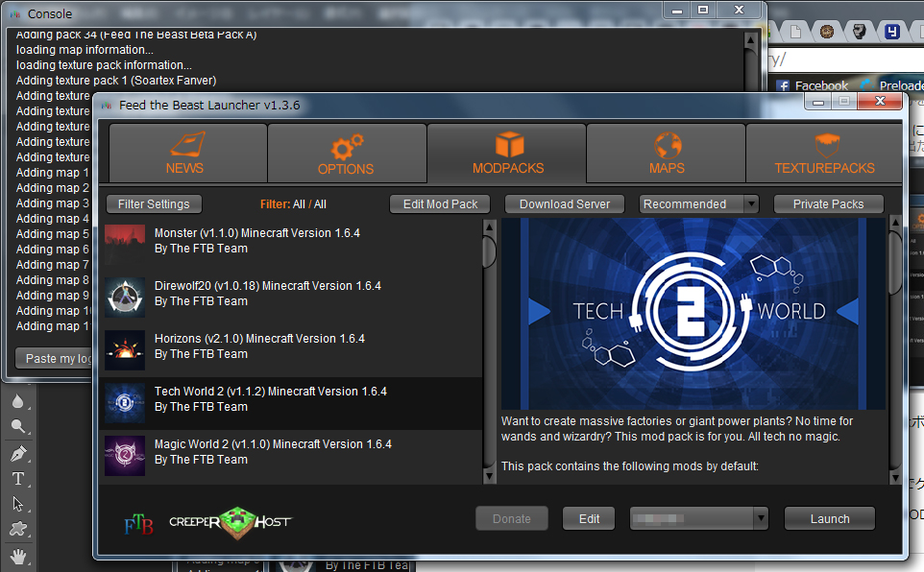Click Monster (v1.1.0) Minecraft Version 1.6.4 text

click(x=256, y=233)
